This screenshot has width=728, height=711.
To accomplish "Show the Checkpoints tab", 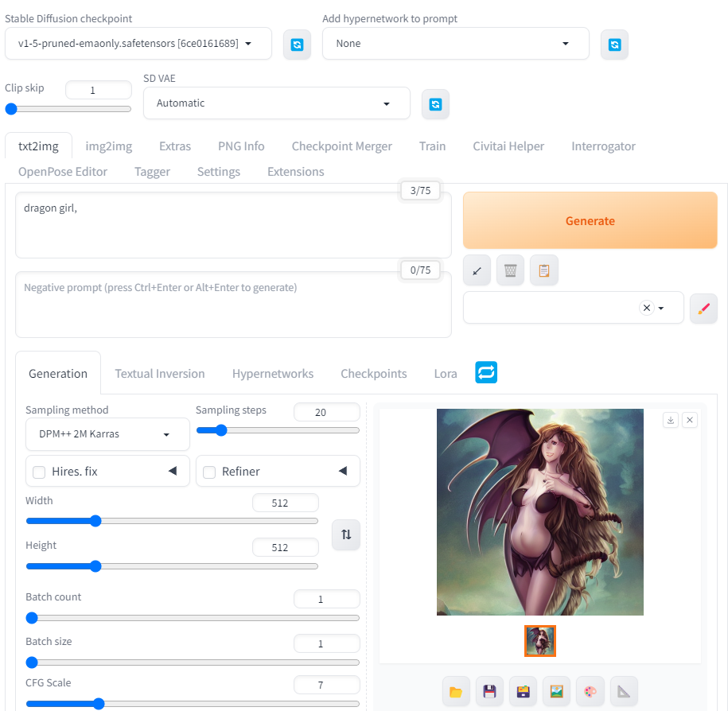I will [x=374, y=374].
